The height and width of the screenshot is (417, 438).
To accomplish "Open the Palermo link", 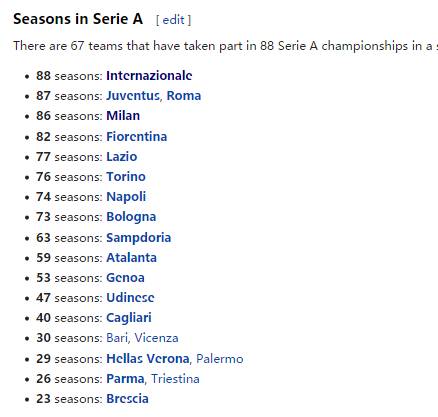I will [220, 359].
